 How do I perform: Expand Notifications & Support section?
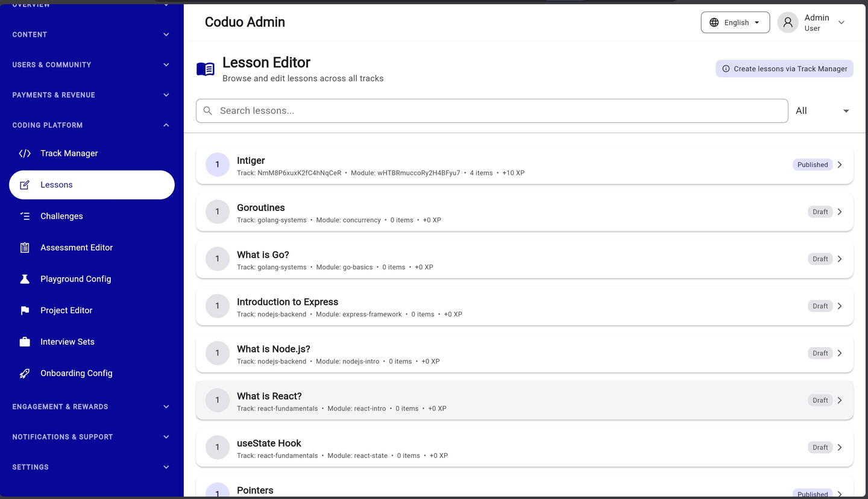(x=92, y=437)
